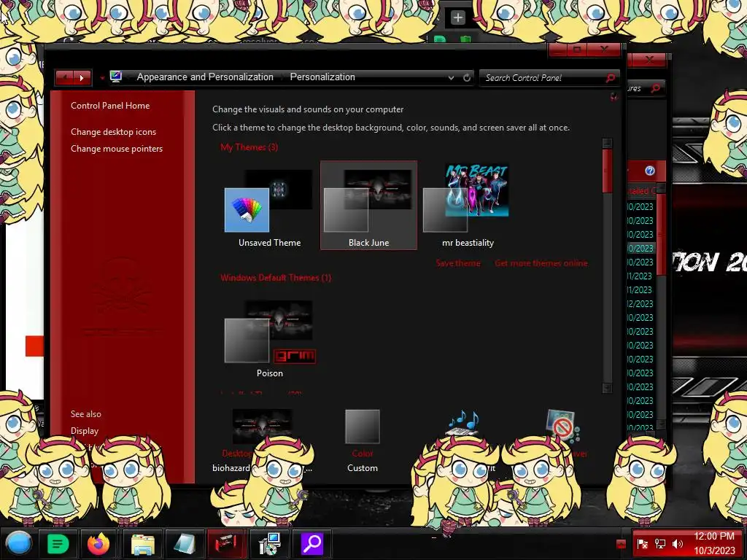This screenshot has height=560, width=747.
Task: Select the Poison theme
Action: click(270, 337)
